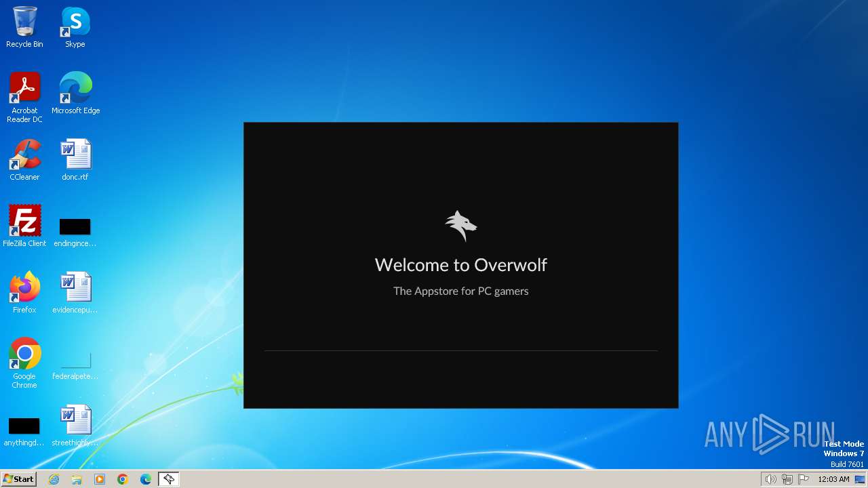The width and height of the screenshot is (868, 488).
Task: Click the Show desktop button
Action: coord(860,479)
